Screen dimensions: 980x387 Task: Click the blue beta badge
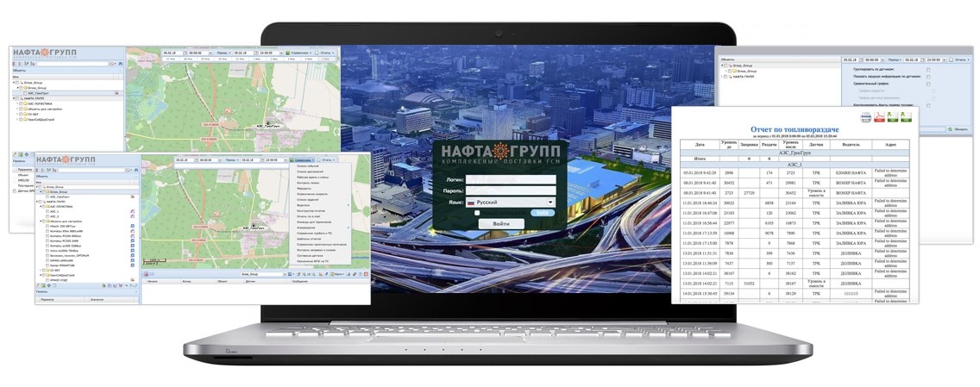542,213
